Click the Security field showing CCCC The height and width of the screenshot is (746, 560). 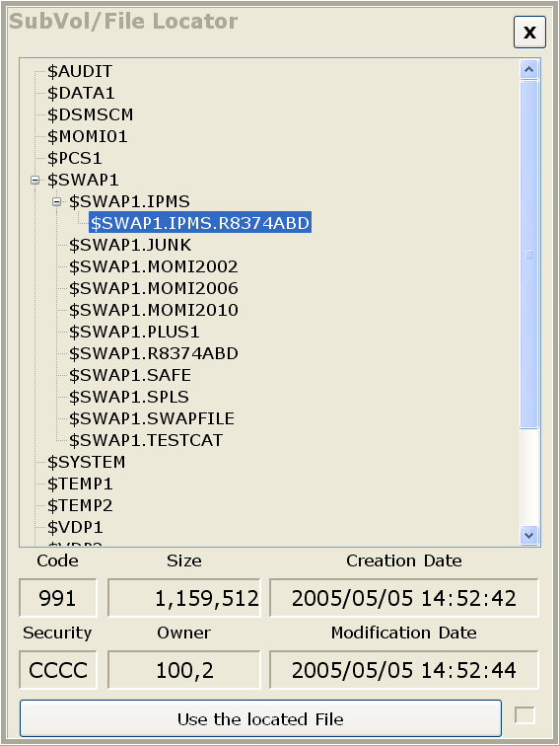[57, 670]
